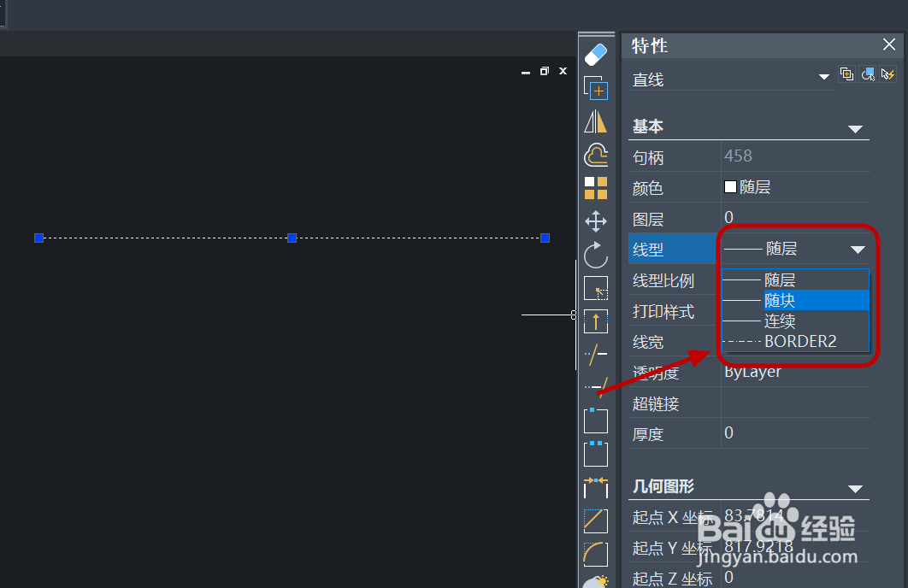Click the 透明度 ByLayer value

tap(752, 372)
